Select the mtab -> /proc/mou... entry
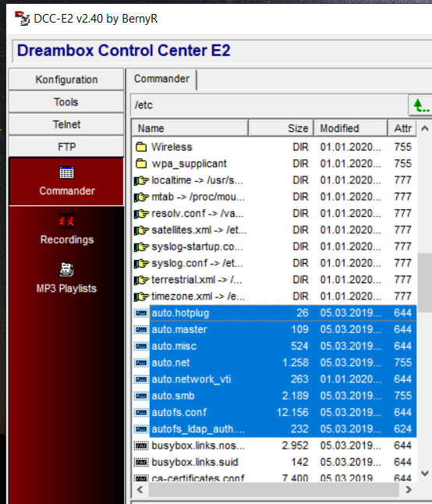 198,197
